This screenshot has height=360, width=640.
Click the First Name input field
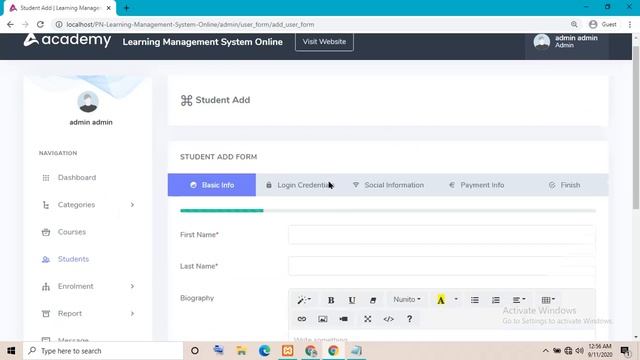pyautogui.click(x=442, y=235)
